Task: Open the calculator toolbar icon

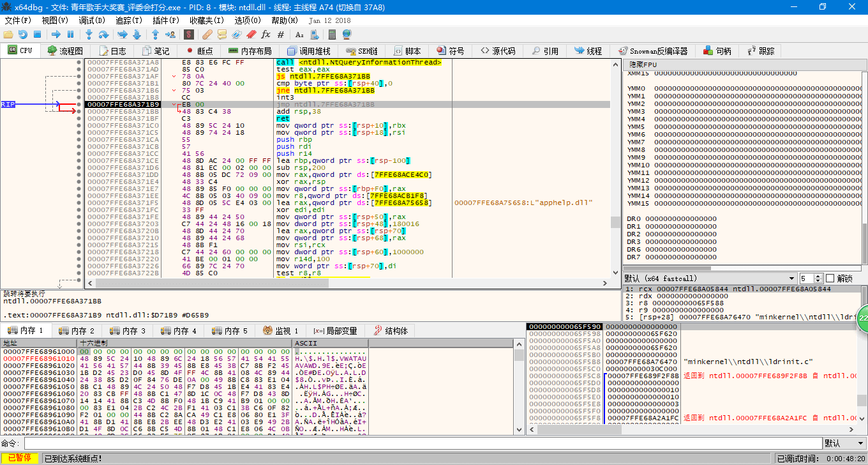Action: (x=332, y=34)
